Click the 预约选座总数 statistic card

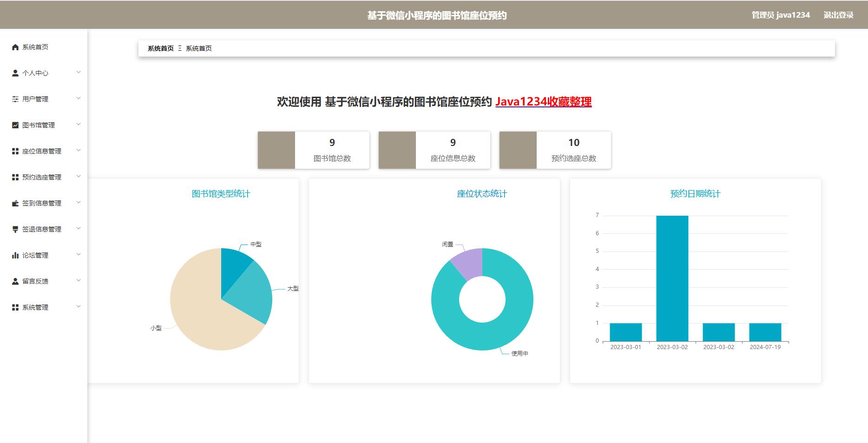point(555,150)
